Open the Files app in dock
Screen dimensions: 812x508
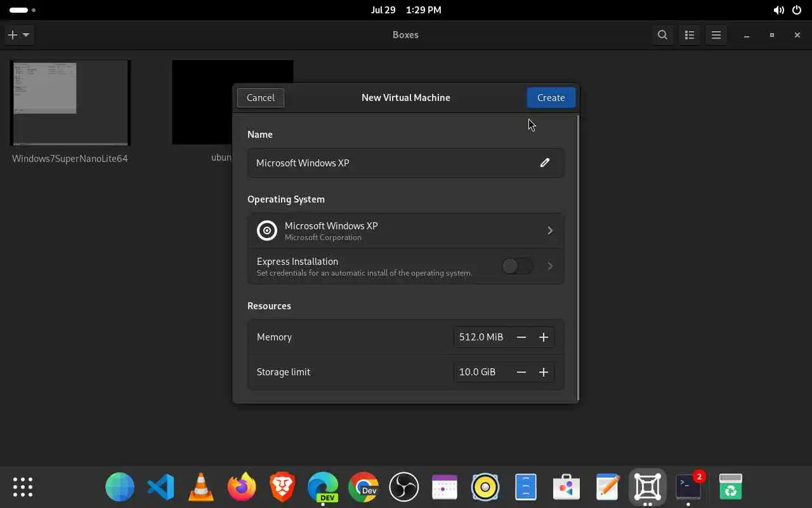(526, 487)
